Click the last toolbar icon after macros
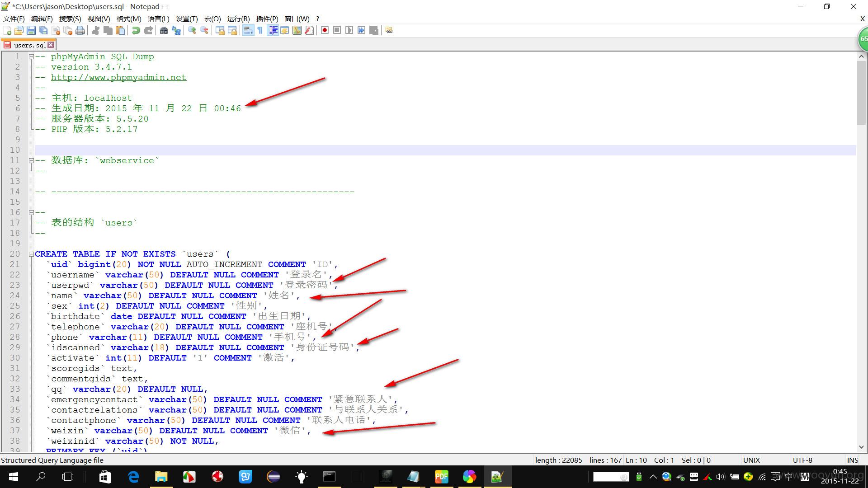 click(389, 30)
